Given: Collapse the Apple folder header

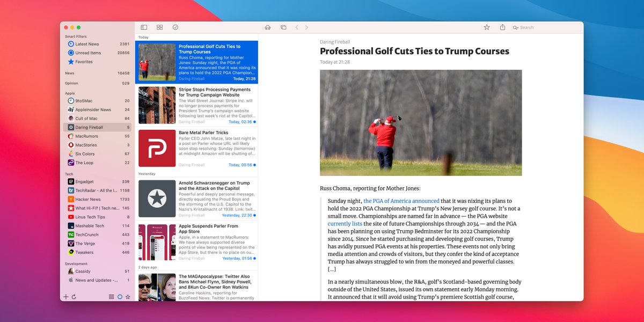Looking at the screenshot, I should [x=70, y=93].
